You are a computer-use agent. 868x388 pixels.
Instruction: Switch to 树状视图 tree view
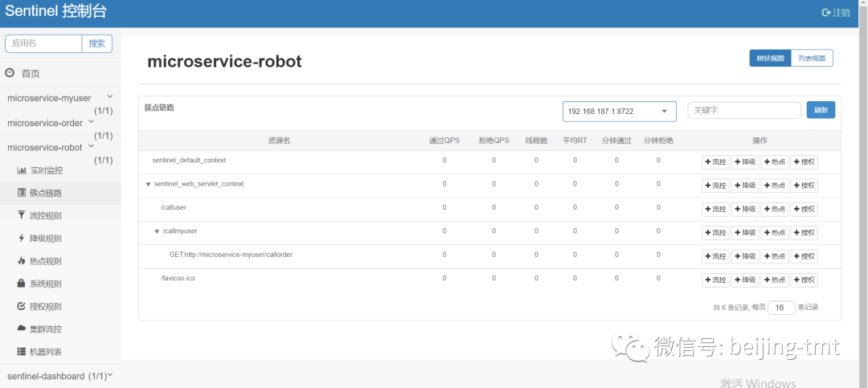tap(770, 58)
